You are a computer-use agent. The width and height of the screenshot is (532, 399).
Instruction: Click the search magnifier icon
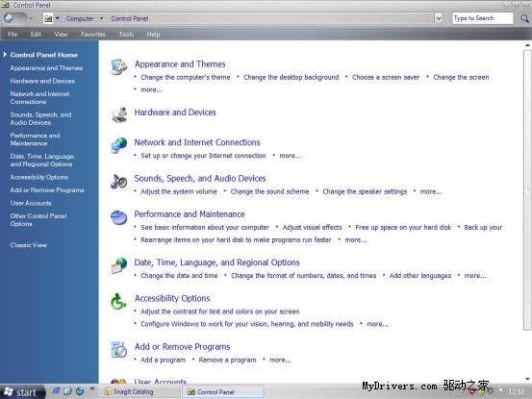pos(524,18)
